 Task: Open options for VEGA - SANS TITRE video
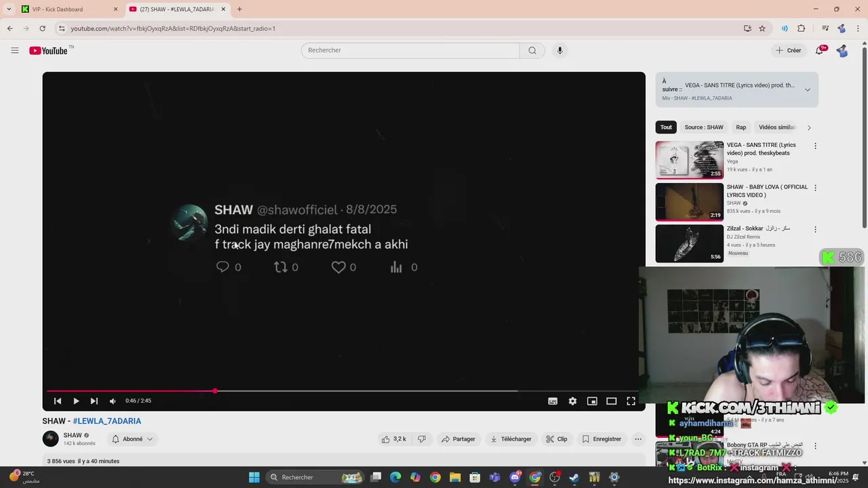click(x=815, y=146)
